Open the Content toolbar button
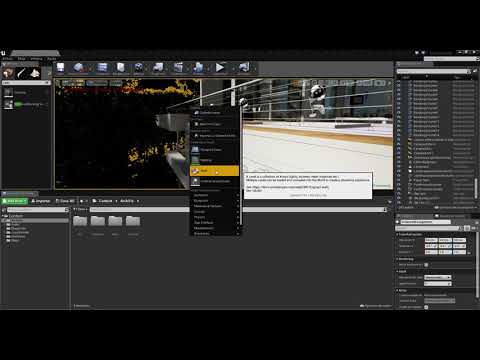This screenshot has width=480, height=360. pyautogui.click(x=102, y=68)
